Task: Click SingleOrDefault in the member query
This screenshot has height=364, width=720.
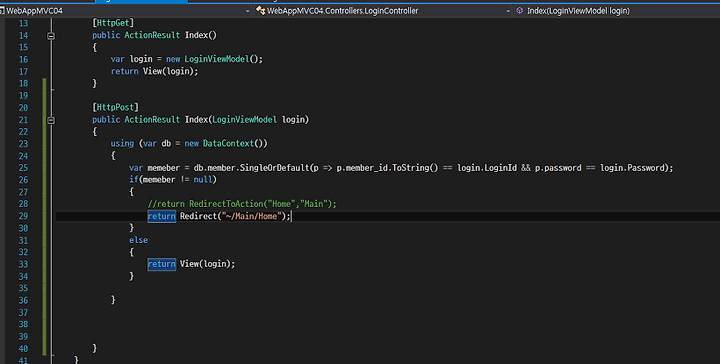Action: click(x=275, y=168)
